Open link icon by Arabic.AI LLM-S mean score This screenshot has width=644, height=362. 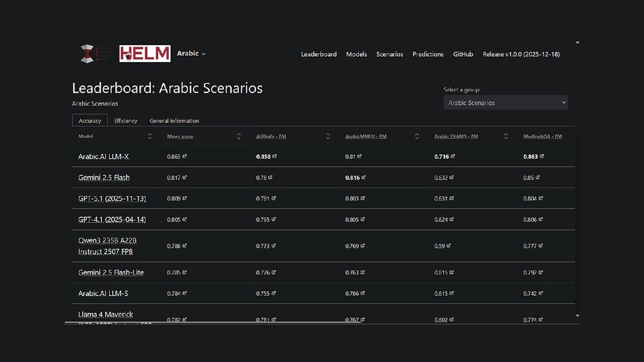[x=185, y=293]
